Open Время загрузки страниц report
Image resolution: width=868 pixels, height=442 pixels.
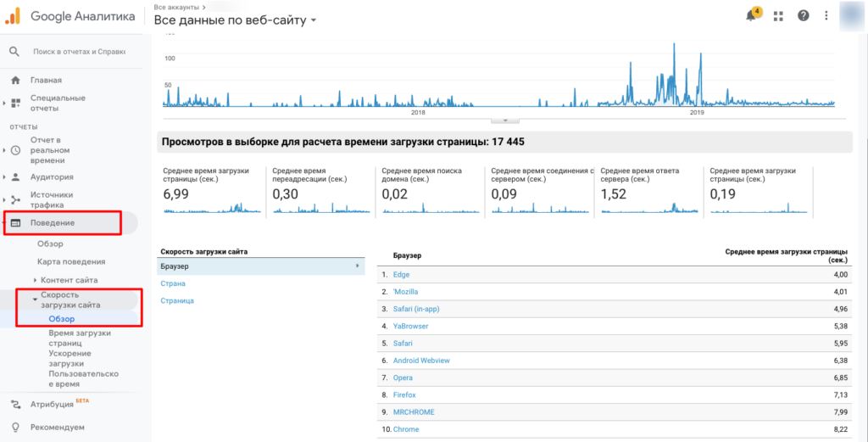[x=80, y=338]
